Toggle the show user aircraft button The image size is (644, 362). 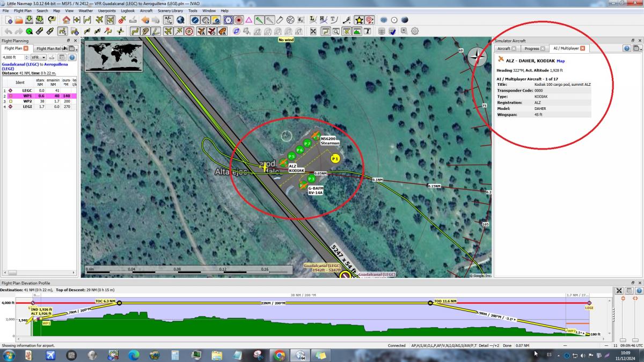[x=168, y=31]
